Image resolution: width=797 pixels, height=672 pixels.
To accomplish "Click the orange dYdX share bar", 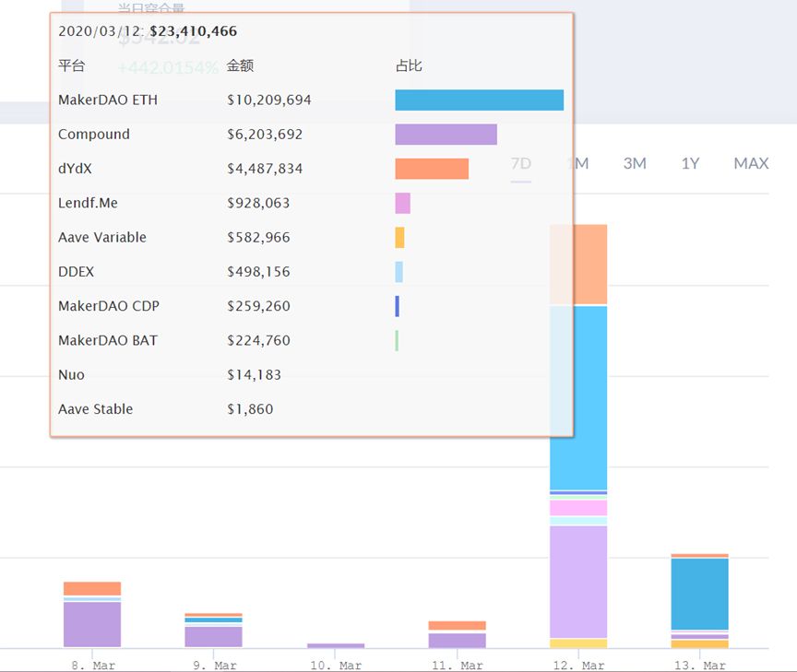I will tap(432, 169).
